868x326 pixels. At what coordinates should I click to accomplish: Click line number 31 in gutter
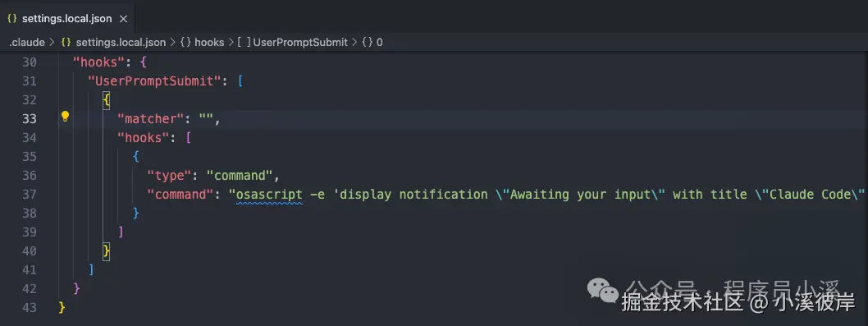30,81
